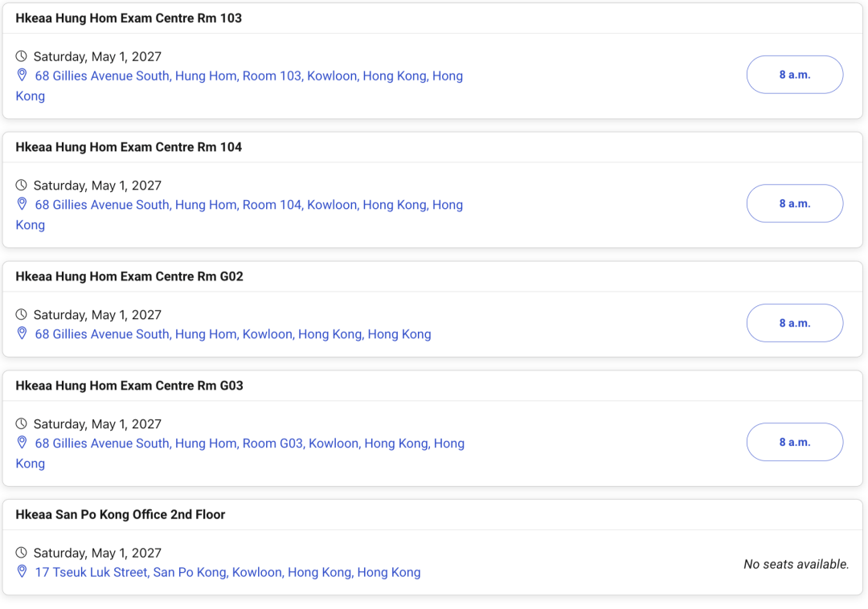Viewport: 868px width, 609px height.
Task: Click the map pin icon for Room 103 address
Action: tap(22, 75)
